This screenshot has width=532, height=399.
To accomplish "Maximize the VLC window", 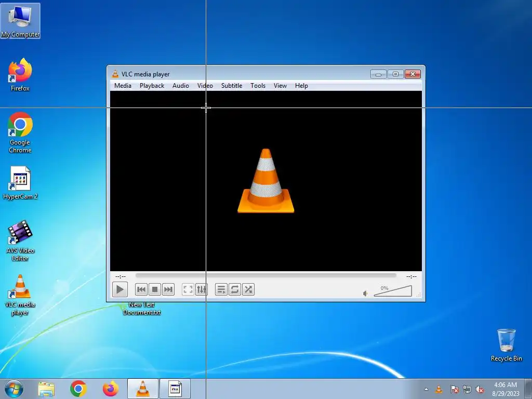I will (x=395, y=74).
